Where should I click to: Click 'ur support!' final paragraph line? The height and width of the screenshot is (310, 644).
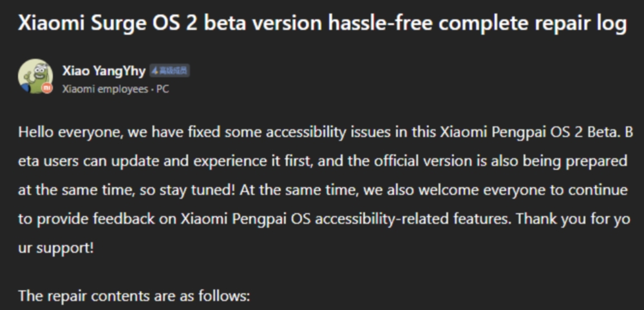click(x=56, y=248)
